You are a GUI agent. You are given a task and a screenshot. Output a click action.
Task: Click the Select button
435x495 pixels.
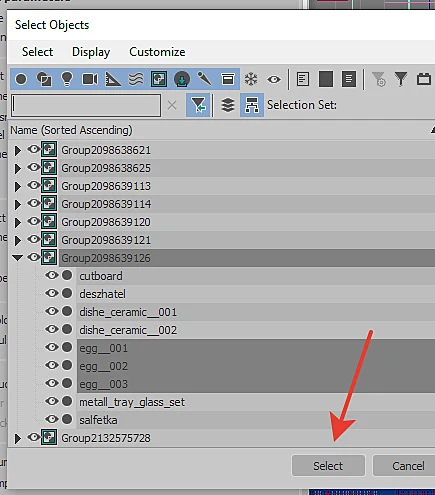point(328,466)
